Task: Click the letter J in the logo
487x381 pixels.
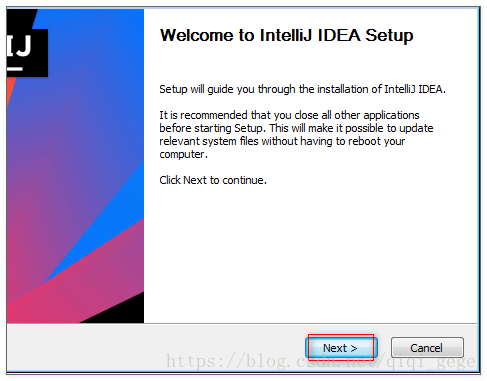Action: pyautogui.click(x=24, y=45)
